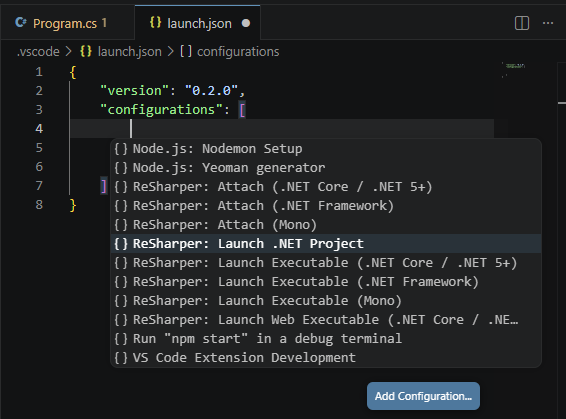Click the "configurations" key in the code
The width and height of the screenshot is (566, 419).
pos(161,110)
